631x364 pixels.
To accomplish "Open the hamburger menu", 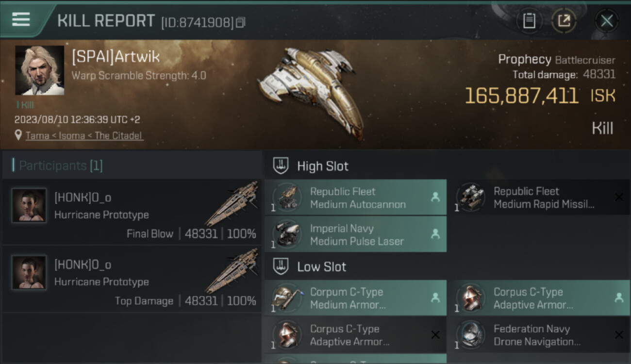I will click(x=21, y=20).
